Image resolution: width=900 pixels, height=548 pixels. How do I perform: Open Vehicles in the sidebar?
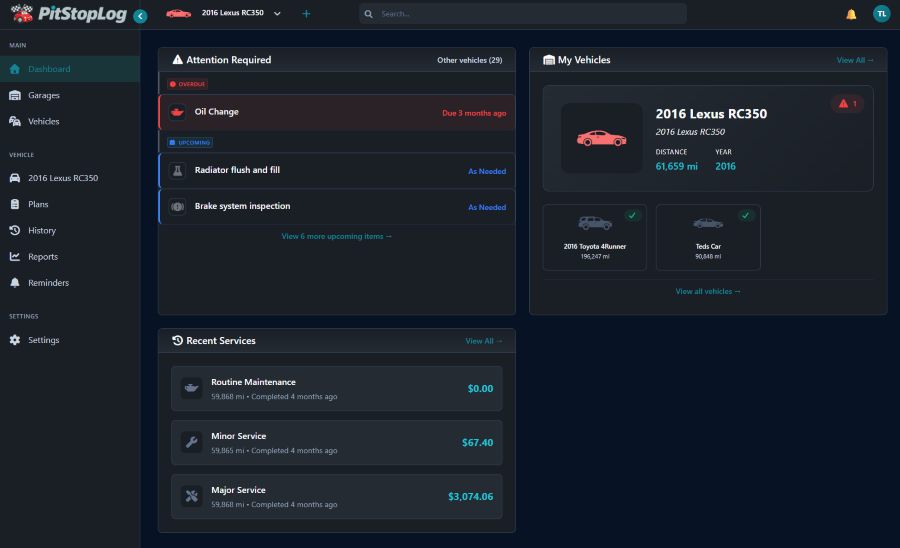(70, 121)
